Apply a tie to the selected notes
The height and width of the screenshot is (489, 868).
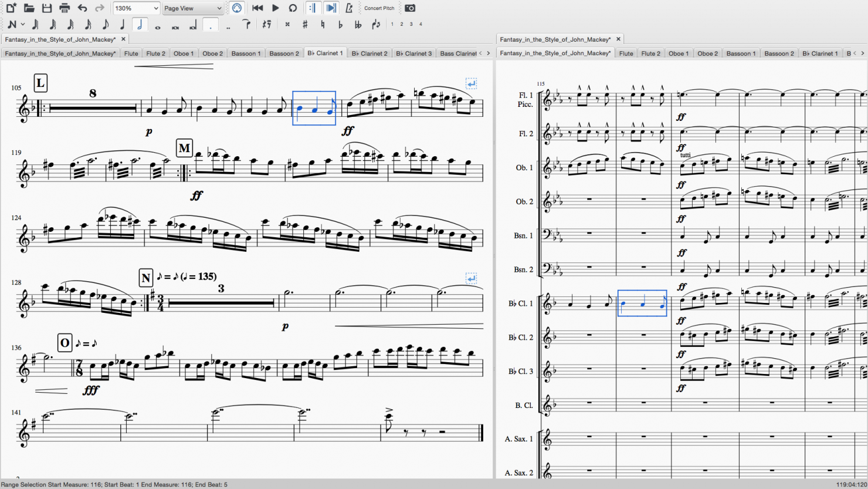tap(247, 24)
